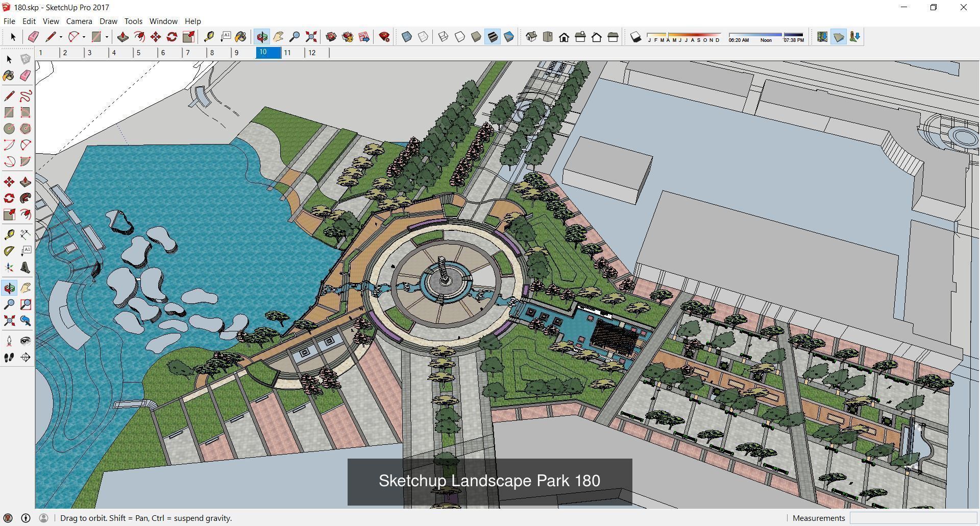The height and width of the screenshot is (526, 980).
Task: Pick the Push/Pull tool in top toolbar
Action: (123, 37)
